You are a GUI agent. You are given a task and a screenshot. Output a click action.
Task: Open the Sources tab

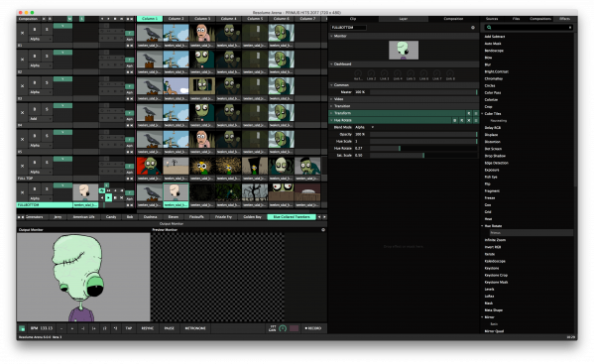[x=492, y=19]
